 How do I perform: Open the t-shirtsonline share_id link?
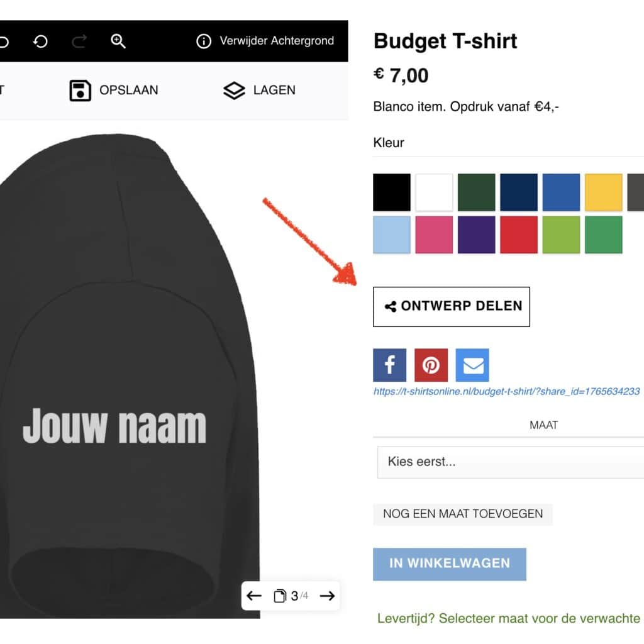pos(506,391)
